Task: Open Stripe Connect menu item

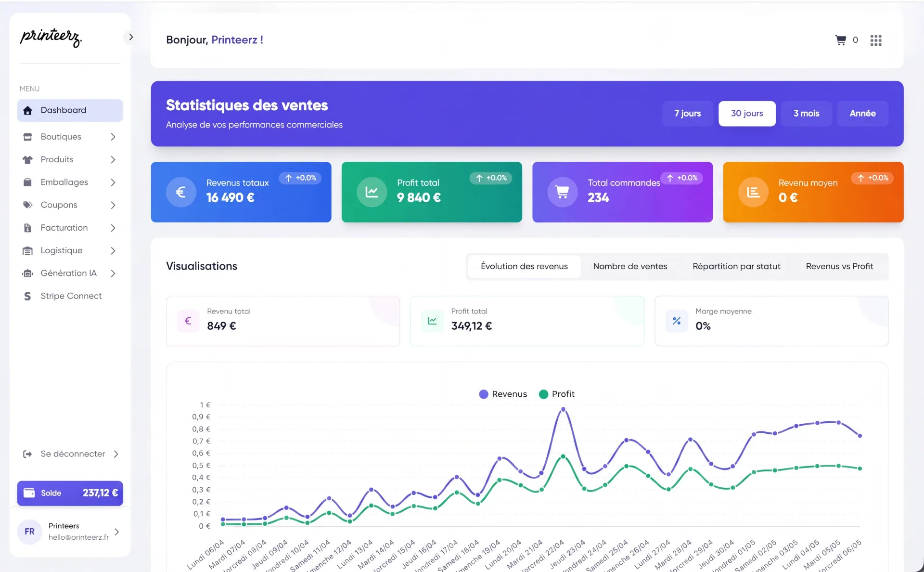Action: click(x=70, y=296)
